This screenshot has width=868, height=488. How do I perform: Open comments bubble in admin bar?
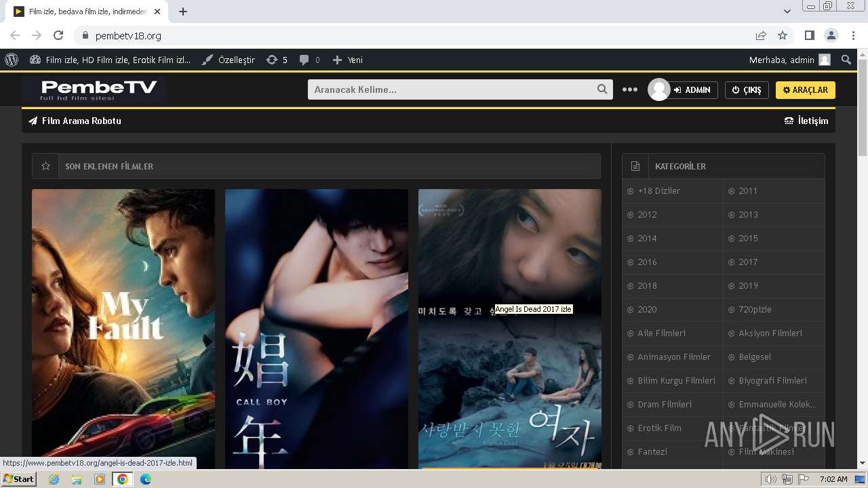(x=310, y=60)
